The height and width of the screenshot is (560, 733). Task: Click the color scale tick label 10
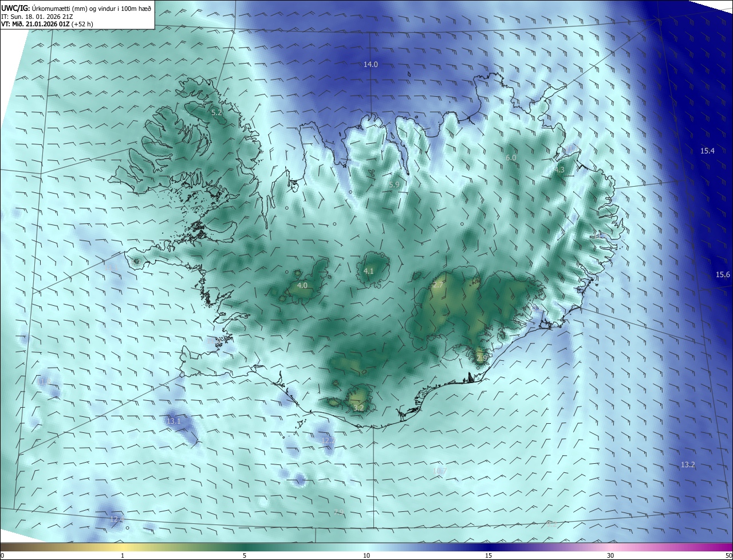click(366, 555)
